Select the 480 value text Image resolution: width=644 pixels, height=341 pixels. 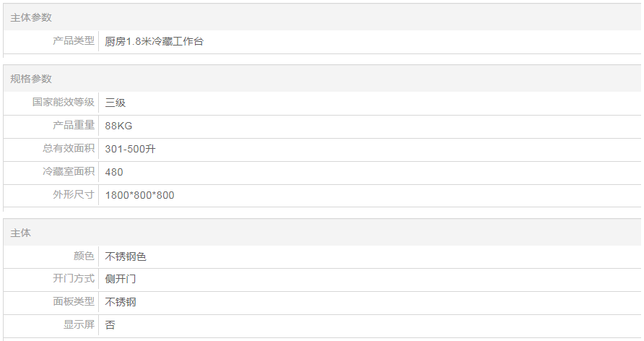[114, 172]
